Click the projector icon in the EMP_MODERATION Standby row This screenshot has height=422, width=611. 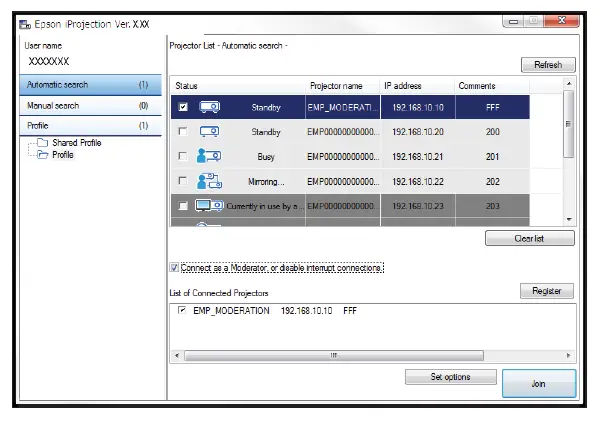click(x=210, y=107)
